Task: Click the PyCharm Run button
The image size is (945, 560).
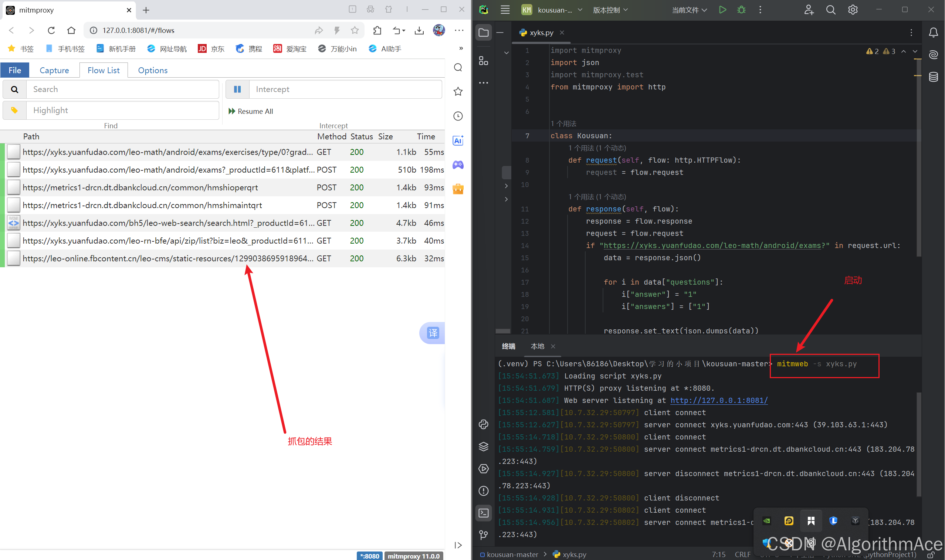Action: tap(722, 10)
